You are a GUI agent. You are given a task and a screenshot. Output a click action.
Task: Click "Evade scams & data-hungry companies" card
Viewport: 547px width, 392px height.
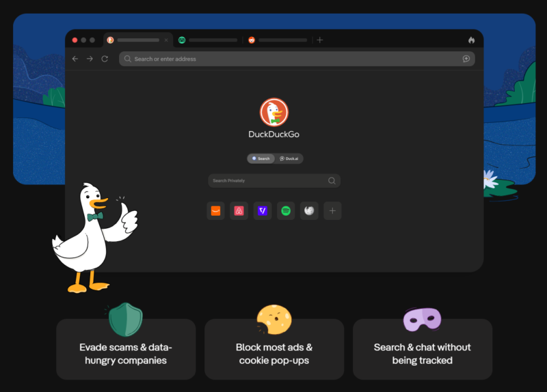tap(126, 349)
